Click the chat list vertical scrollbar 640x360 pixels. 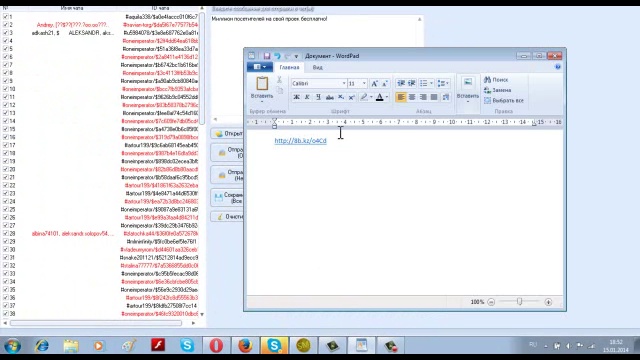202,68
